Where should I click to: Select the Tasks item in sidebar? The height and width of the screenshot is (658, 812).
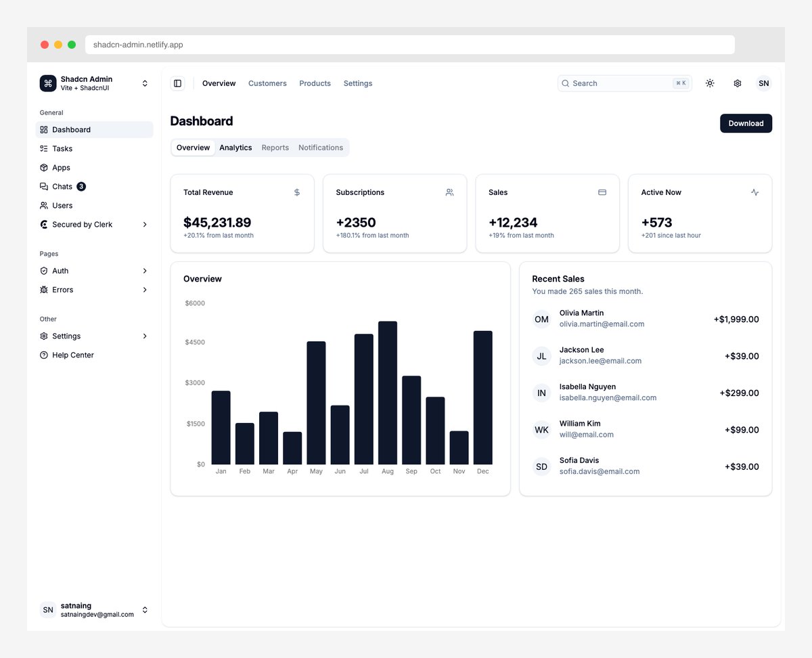click(x=62, y=148)
